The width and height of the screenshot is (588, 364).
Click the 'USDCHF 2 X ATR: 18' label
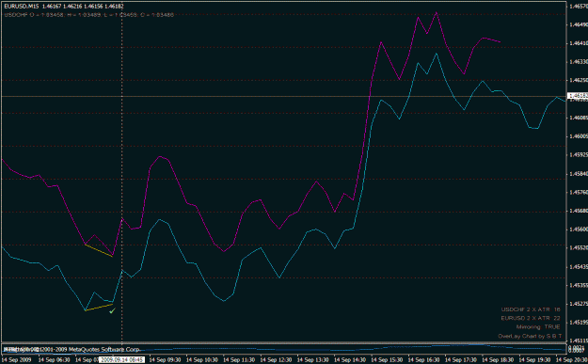(x=531, y=309)
